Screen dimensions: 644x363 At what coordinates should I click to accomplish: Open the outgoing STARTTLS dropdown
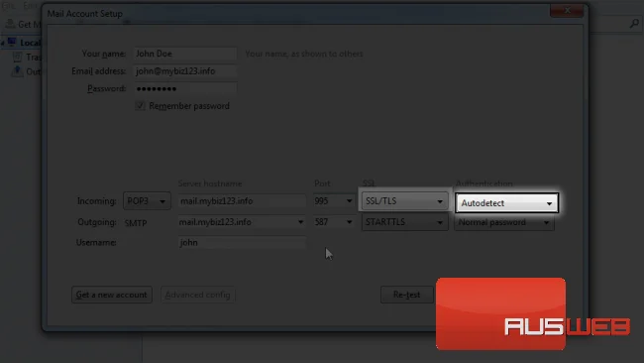(x=404, y=222)
